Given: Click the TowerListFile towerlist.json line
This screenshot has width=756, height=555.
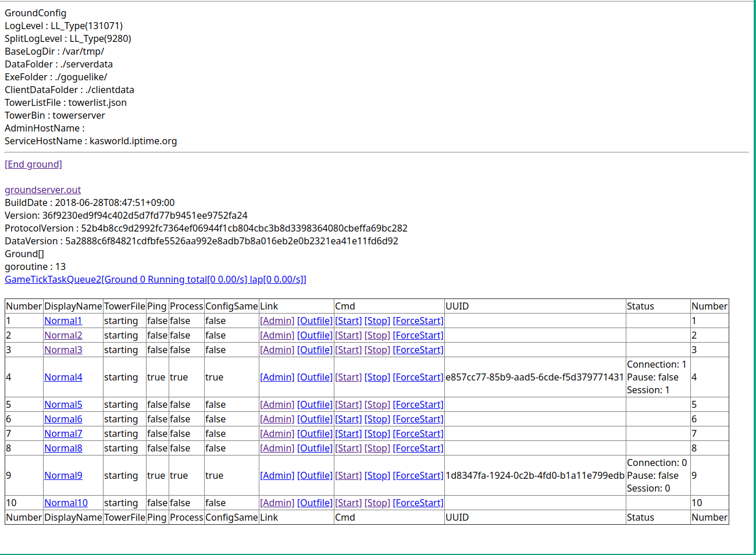Looking at the screenshot, I should coord(66,102).
